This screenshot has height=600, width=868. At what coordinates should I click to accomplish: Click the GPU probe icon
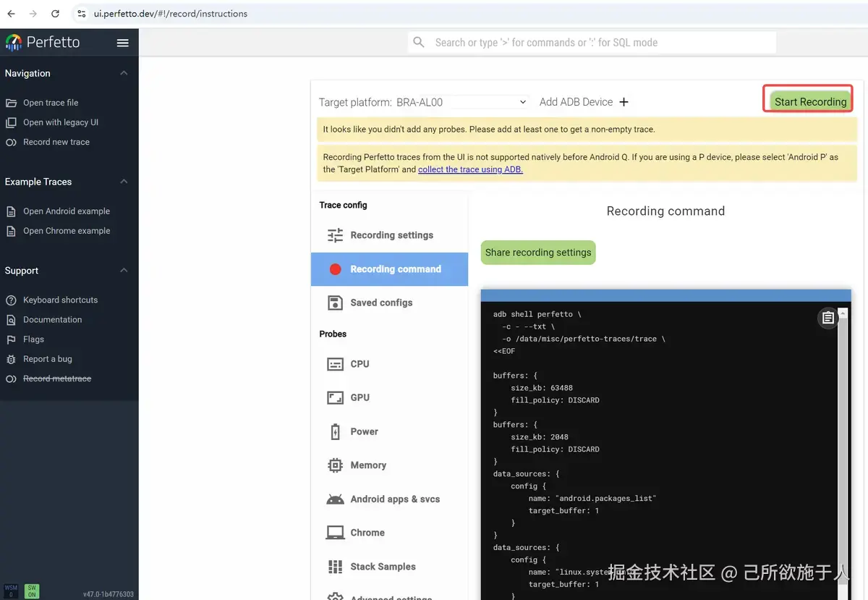click(x=335, y=397)
